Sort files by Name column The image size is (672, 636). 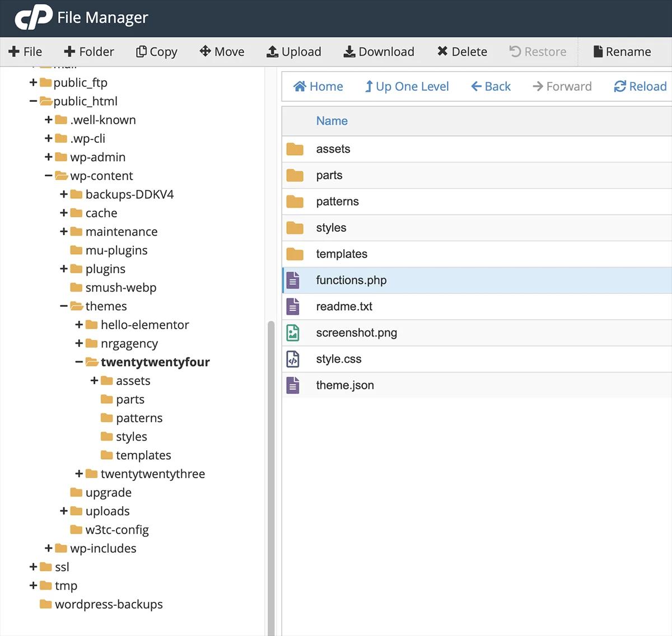tap(332, 121)
